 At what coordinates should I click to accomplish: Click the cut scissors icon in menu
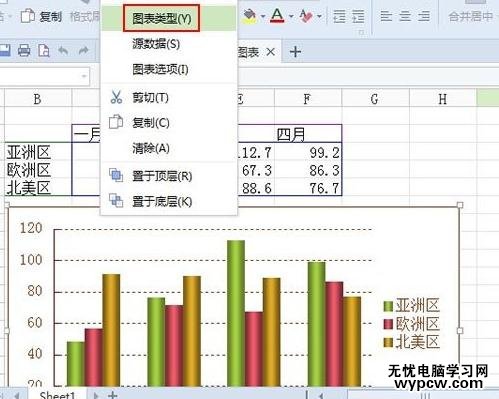[116, 97]
